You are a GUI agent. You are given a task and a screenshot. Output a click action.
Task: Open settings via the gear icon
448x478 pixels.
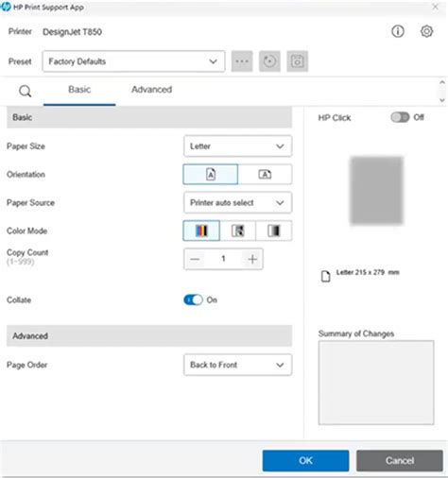point(426,31)
